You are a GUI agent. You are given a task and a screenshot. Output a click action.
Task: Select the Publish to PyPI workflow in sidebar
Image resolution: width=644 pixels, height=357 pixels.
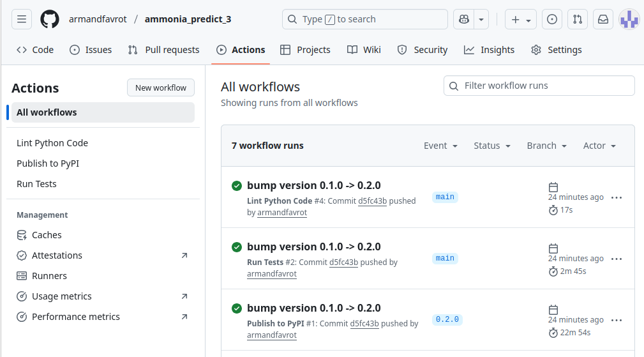[48, 163]
